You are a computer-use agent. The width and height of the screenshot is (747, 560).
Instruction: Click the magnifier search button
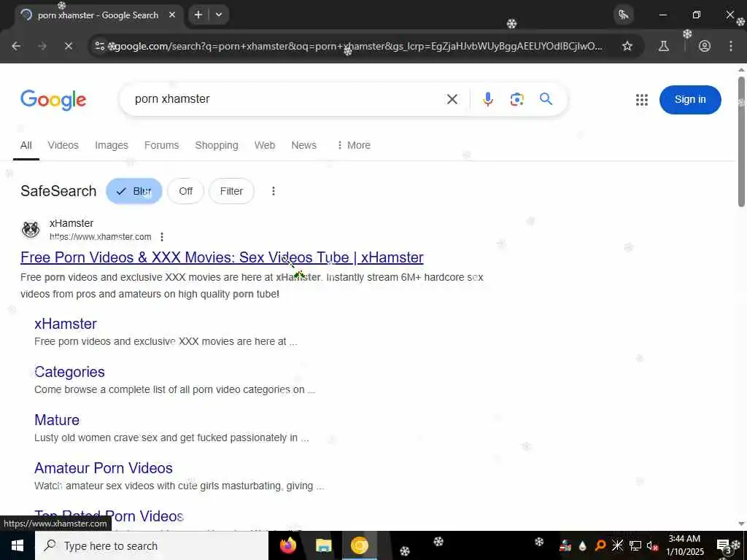[546, 99]
